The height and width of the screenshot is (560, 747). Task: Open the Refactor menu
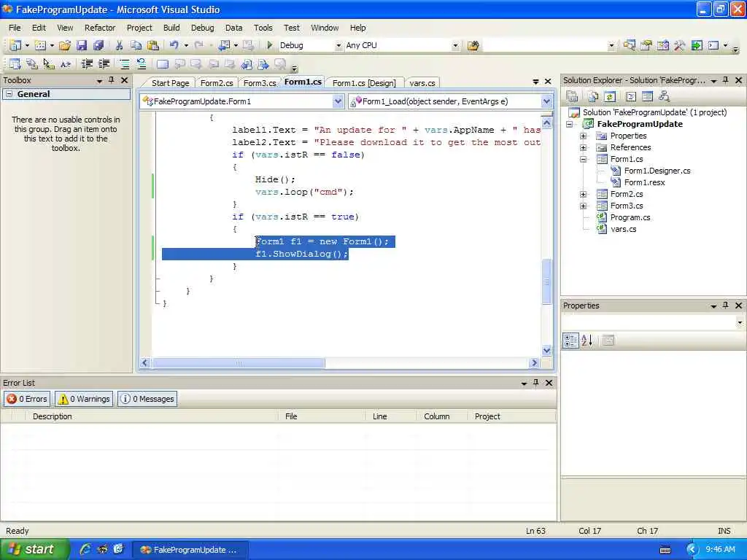(x=100, y=28)
